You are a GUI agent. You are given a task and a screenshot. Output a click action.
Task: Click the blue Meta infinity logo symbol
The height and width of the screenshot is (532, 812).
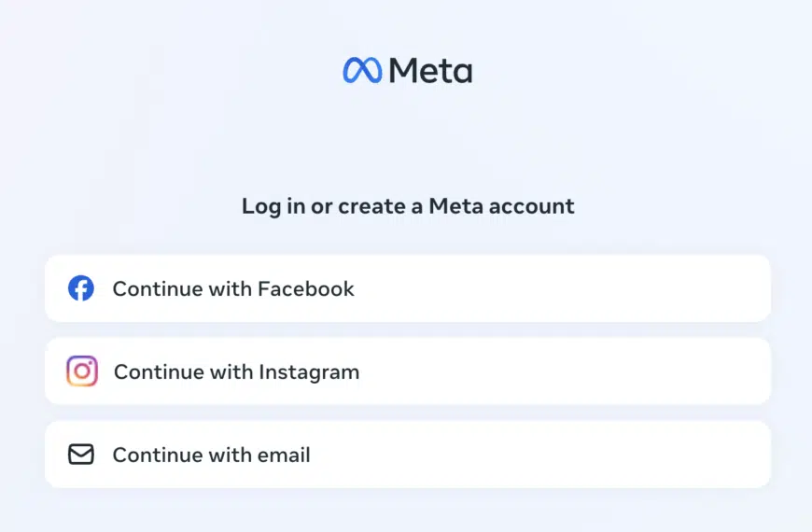[362, 70]
